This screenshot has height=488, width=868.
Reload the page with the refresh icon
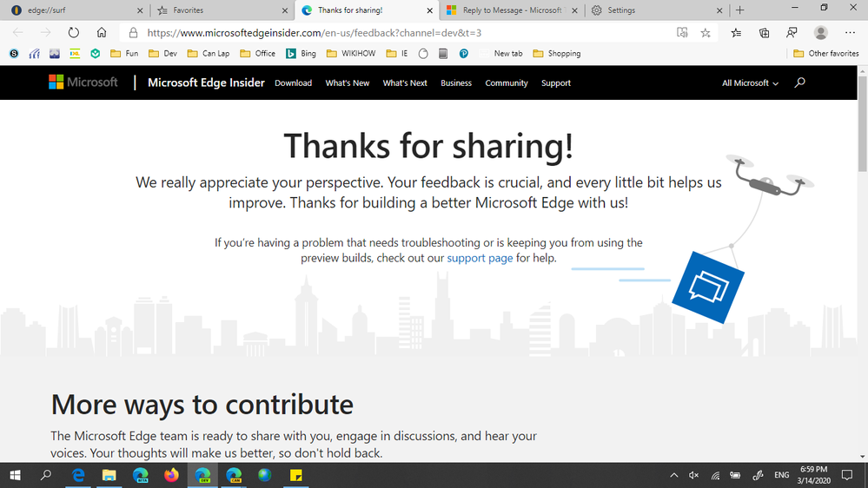(x=74, y=33)
